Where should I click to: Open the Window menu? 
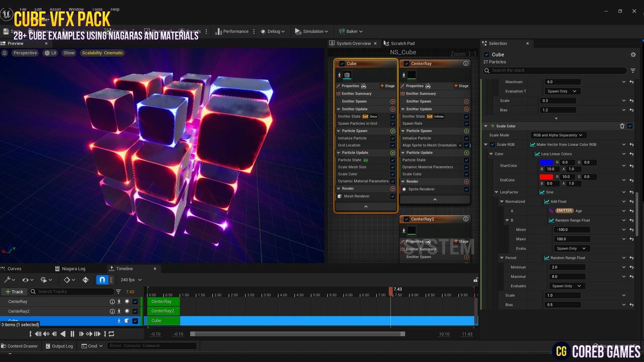(x=76, y=9)
